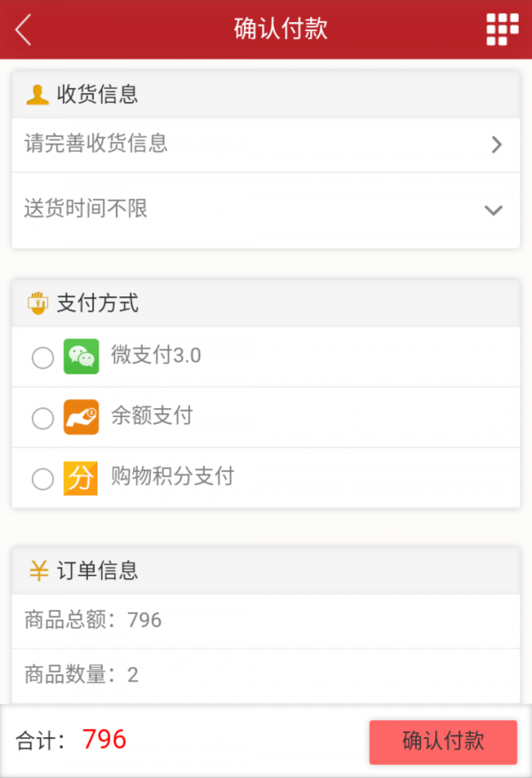Tap the 余额支付 label text
The image size is (532, 778).
pos(152,415)
